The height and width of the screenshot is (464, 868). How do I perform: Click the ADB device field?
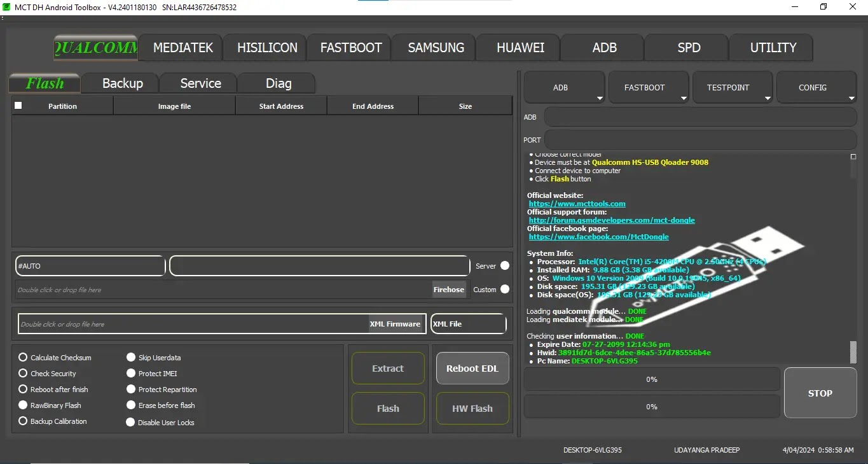700,117
